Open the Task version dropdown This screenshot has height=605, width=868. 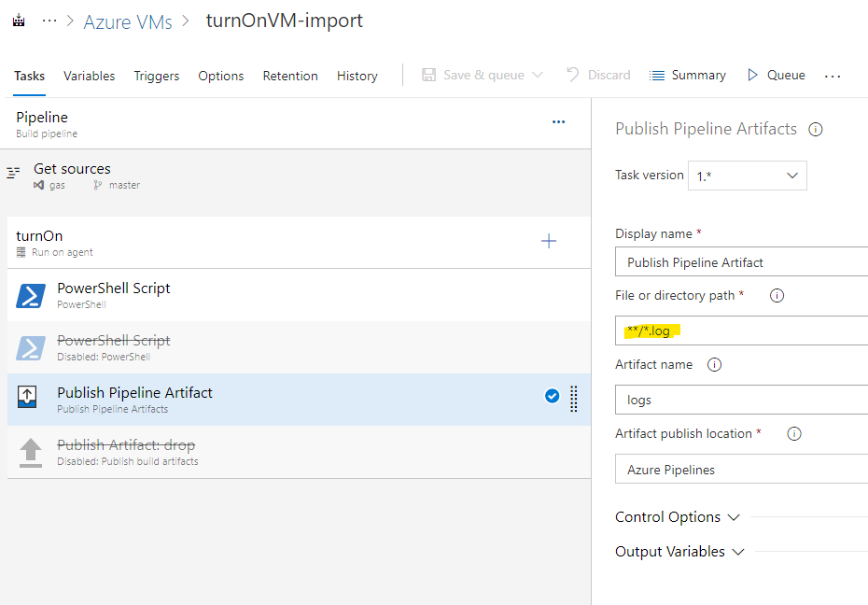748,176
